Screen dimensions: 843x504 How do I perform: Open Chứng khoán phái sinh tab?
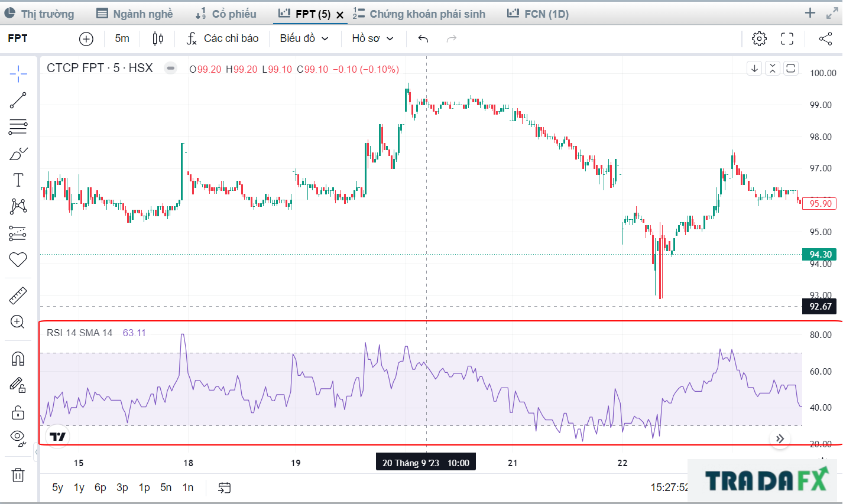click(x=419, y=14)
